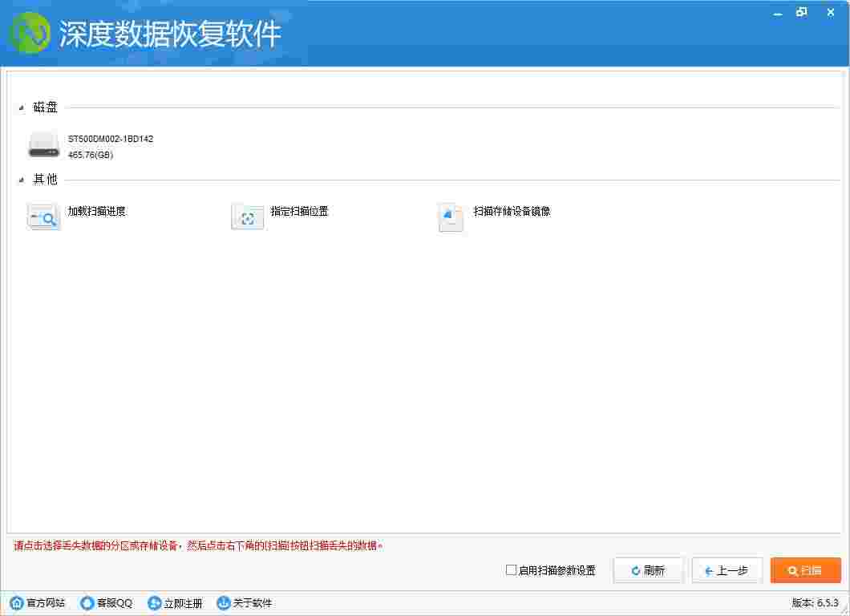Image resolution: width=850 pixels, height=616 pixels.
Task: Click the app logo in the title bar
Action: [31, 33]
